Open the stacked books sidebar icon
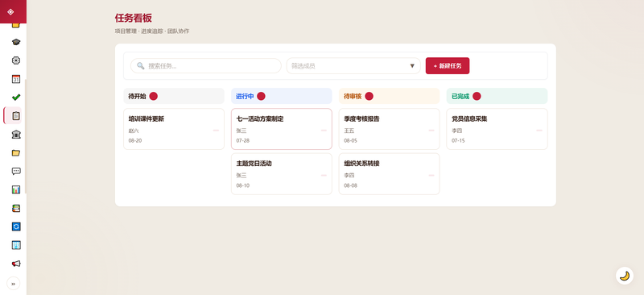Screen dimensions: 644x295 click(x=16, y=208)
